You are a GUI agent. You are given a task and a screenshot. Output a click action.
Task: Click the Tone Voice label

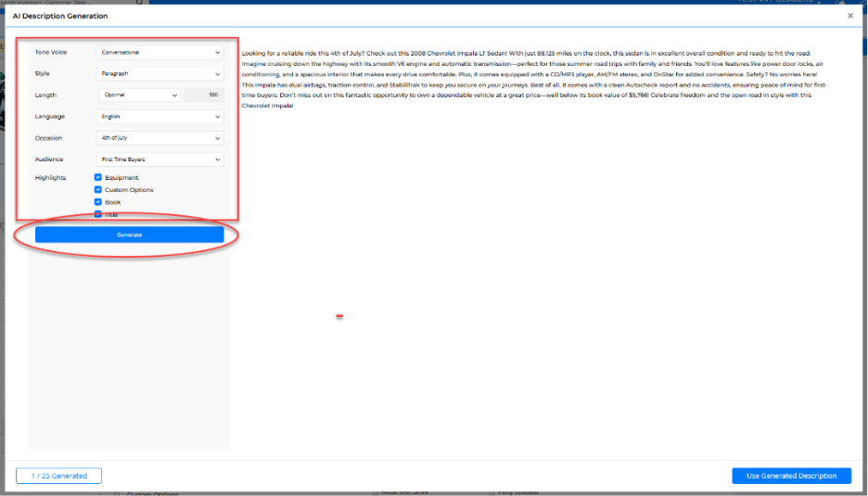click(50, 53)
